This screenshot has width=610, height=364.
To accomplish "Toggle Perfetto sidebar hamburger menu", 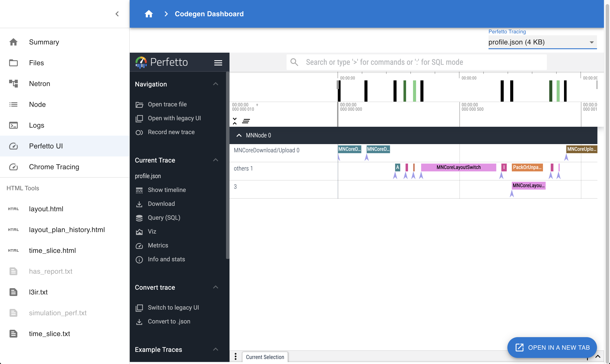I will pyautogui.click(x=218, y=63).
